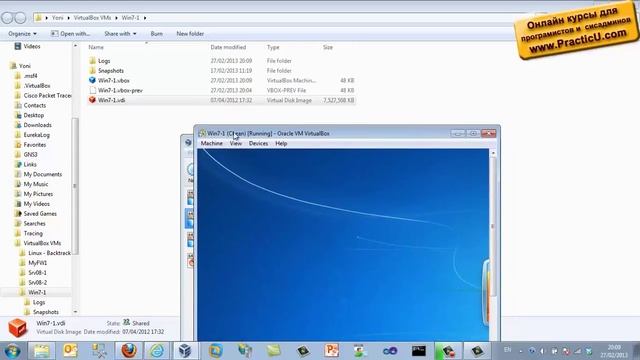This screenshot has height=360, width=640.
Task: Open command prompt taskbar icon
Action: (x=418, y=351)
